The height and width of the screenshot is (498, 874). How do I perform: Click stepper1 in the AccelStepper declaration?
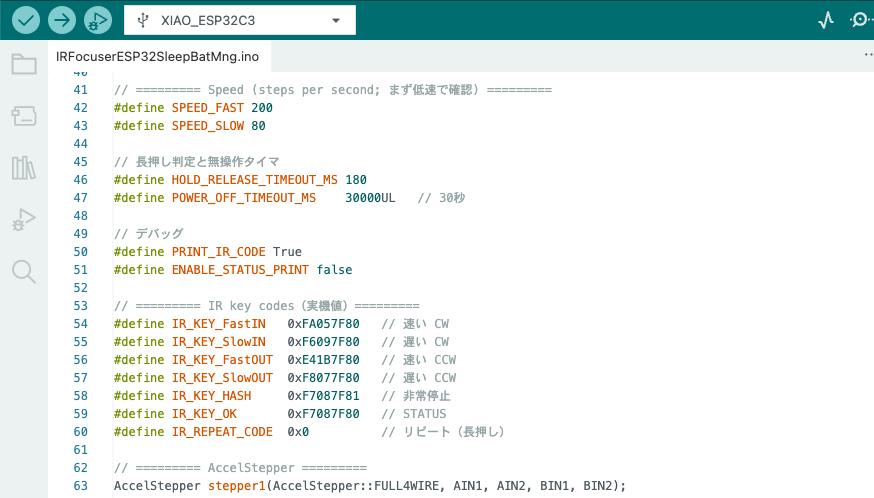click(237, 485)
